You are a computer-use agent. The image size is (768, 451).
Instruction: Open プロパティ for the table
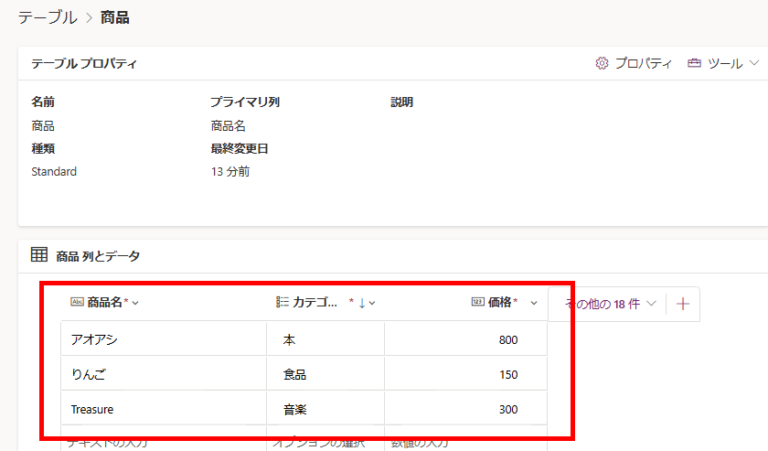coord(642,63)
